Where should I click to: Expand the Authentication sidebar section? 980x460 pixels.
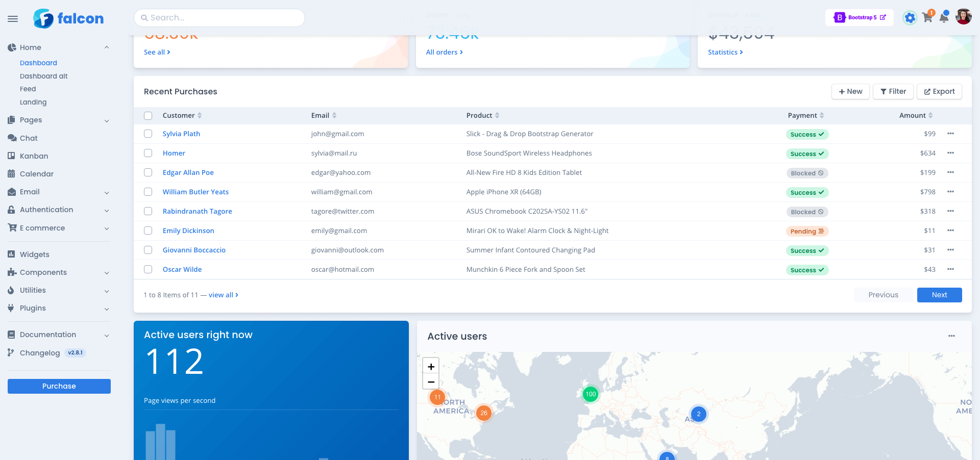pyautogui.click(x=59, y=210)
